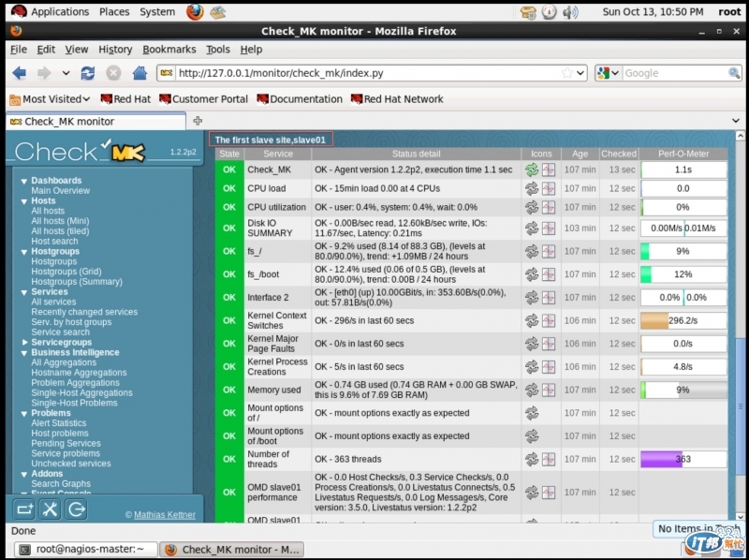Open graph icon for Number of threads
The height and width of the screenshot is (560, 749).
coord(549,459)
